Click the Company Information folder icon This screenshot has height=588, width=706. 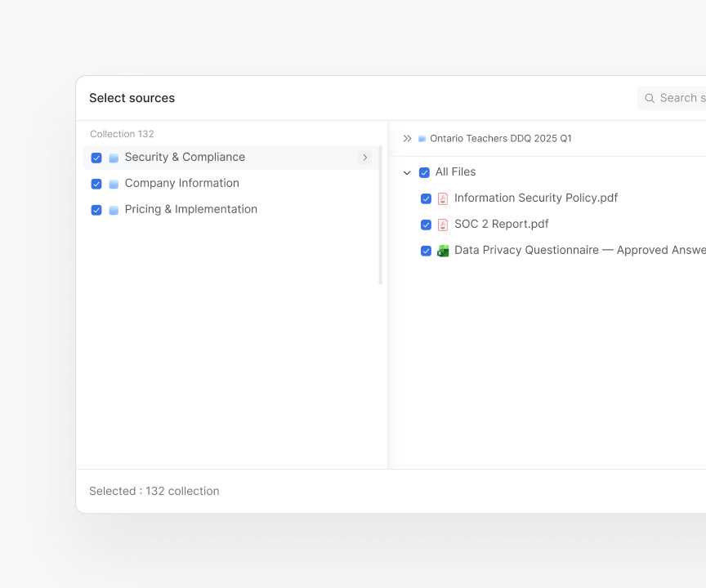click(x=114, y=184)
